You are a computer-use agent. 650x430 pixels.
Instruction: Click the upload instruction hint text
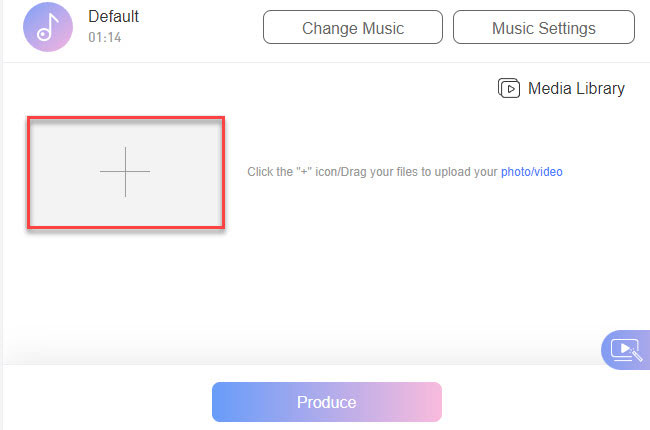[x=372, y=172]
